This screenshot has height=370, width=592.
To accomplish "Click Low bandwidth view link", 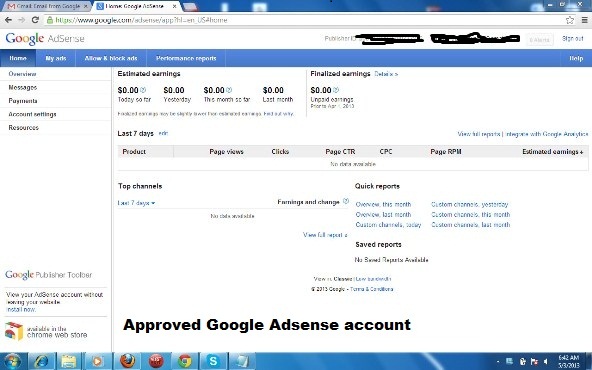I will tap(373, 279).
